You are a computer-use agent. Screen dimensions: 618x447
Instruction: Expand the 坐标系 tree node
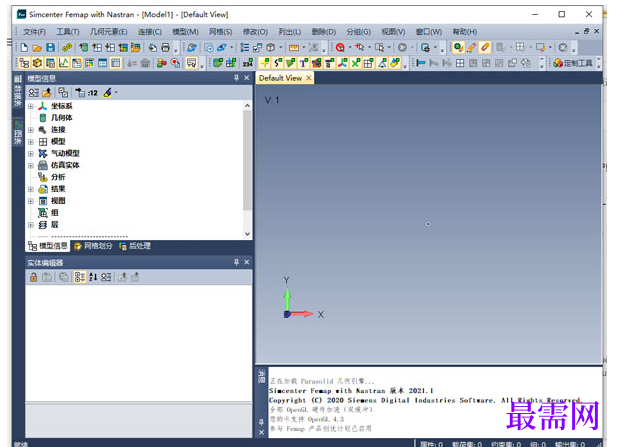pos(31,106)
